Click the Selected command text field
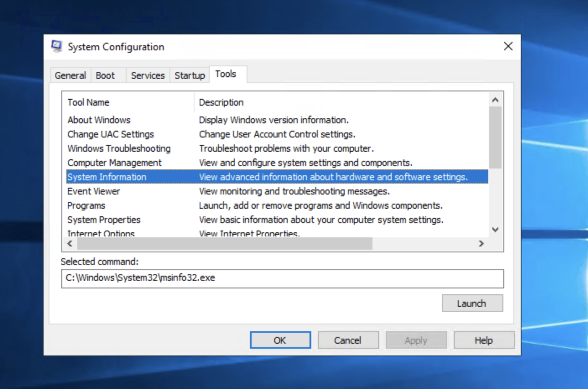Image resolution: width=588 pixels, height=389 pixels. pos(282,278)
